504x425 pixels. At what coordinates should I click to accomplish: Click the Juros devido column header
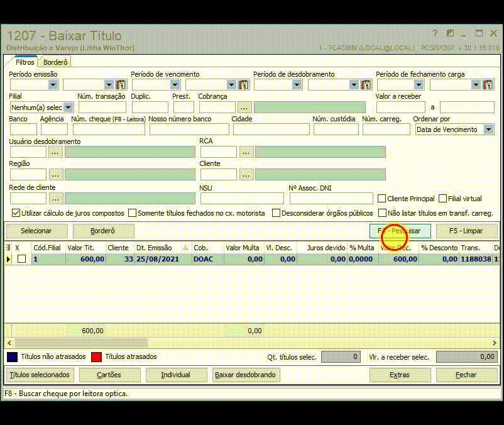pyautogui.click(x=322, y=248)
